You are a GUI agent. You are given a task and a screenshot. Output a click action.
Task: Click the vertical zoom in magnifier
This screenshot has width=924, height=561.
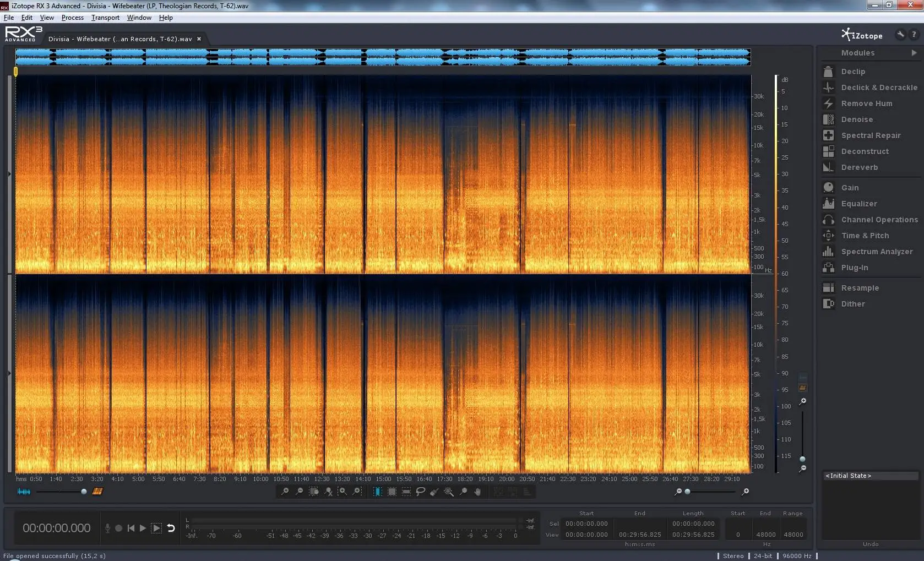803,401
